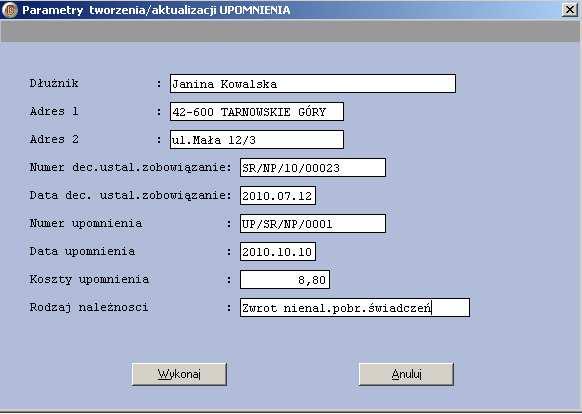
Task: Click the Wykonaj button
Action: click(179, 374)
